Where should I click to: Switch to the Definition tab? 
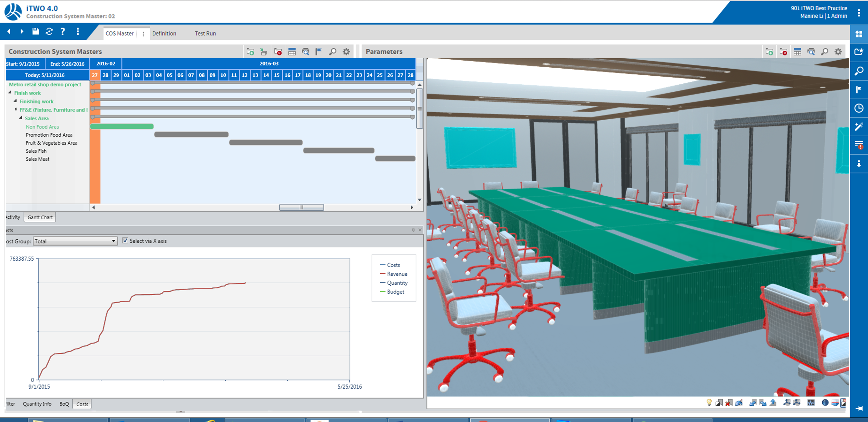pyautogui.click(x=164, y=33)
